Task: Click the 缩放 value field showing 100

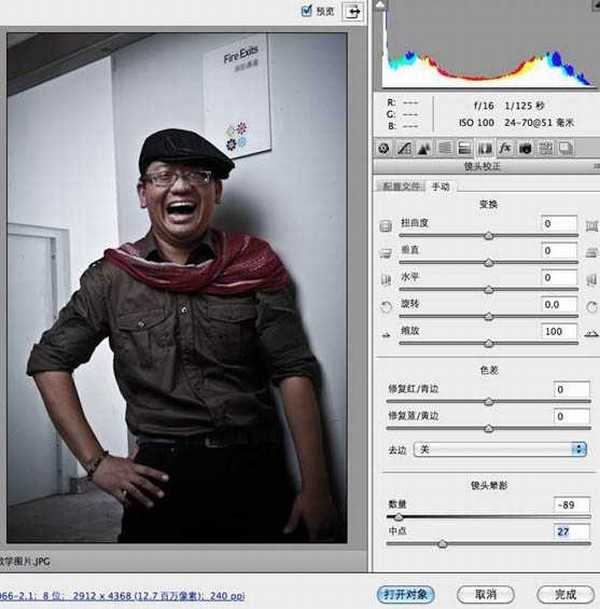Action: 559,331
